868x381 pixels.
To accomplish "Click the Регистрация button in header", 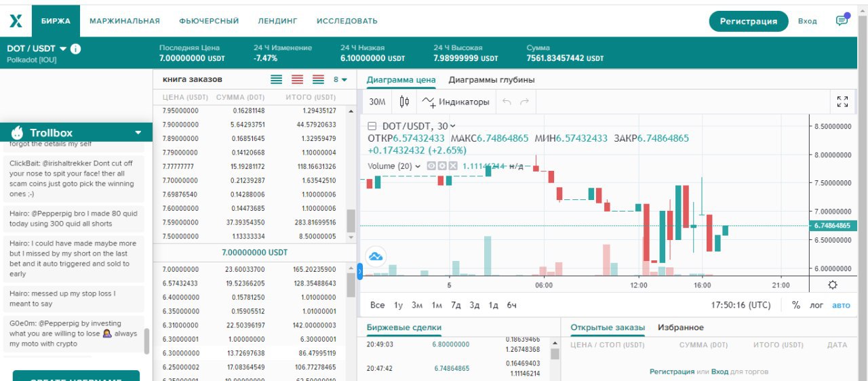I will [749, 21].
